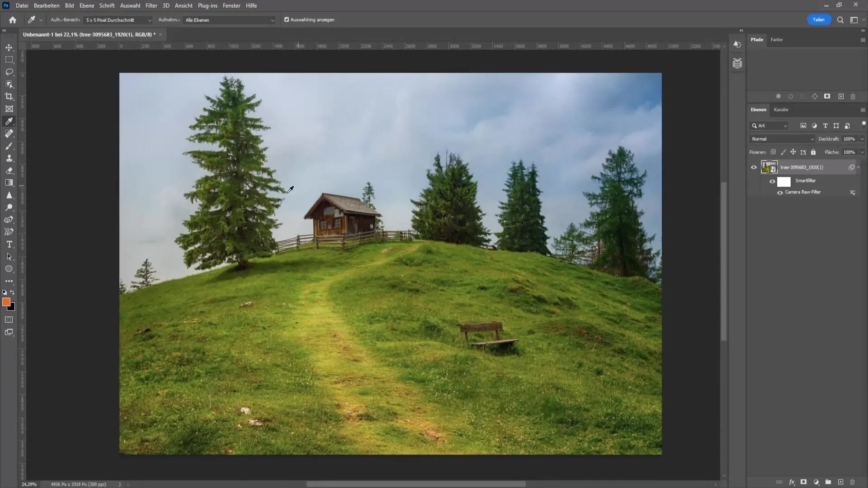Open layer fx styles menu
This screenshot has width=868, height=488.
tap(792, 482)
